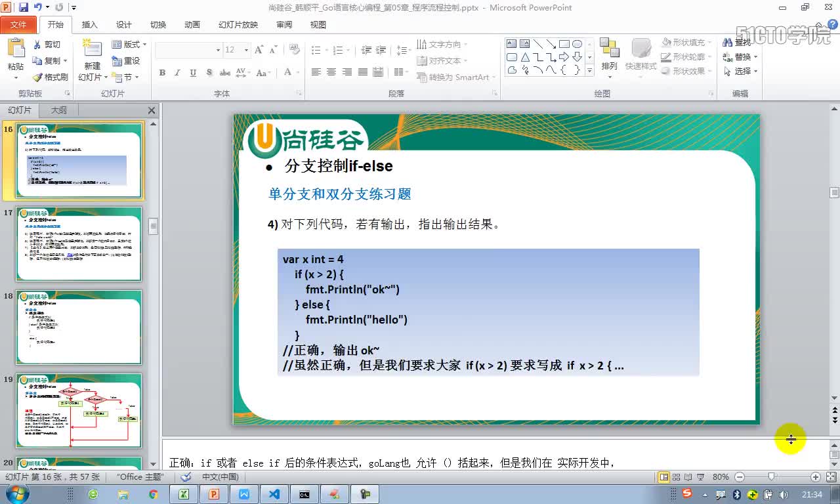Click the Cut (剪切) scissors icon
Image resolution: width=840 pixels, height=504 pixels.
(37, 45)
